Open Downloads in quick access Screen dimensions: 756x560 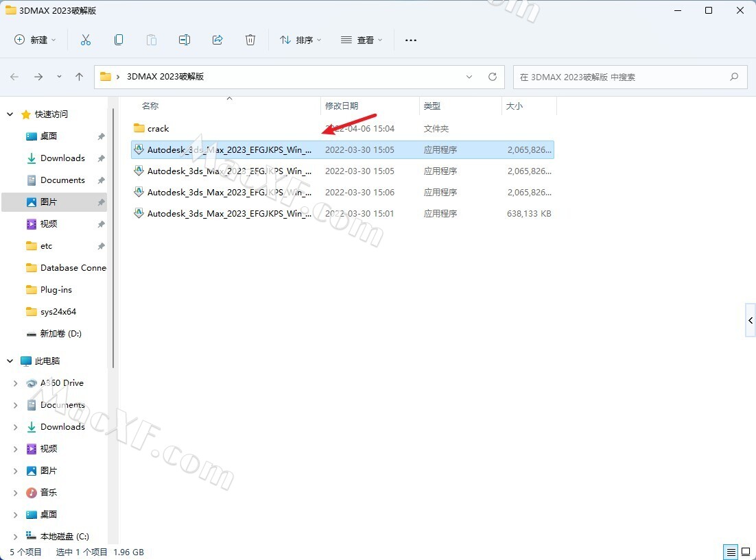pyautogui.click(x=62, y=158)
